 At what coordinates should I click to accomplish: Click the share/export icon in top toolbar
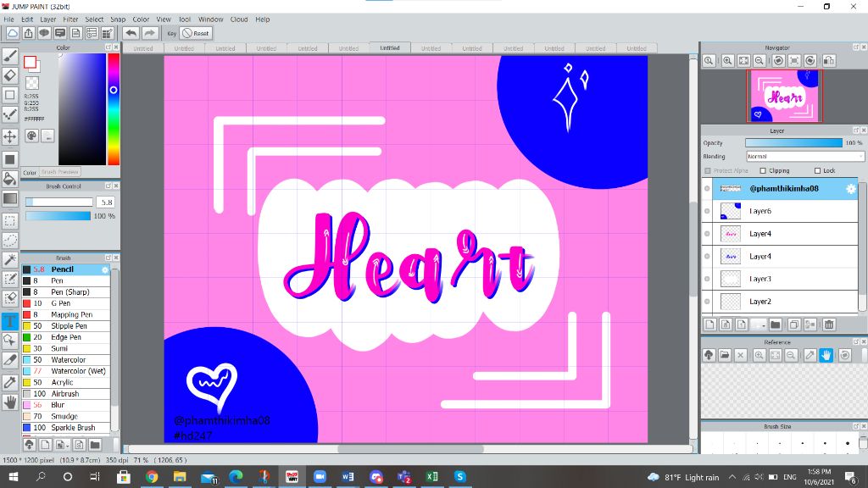point(28,33)
